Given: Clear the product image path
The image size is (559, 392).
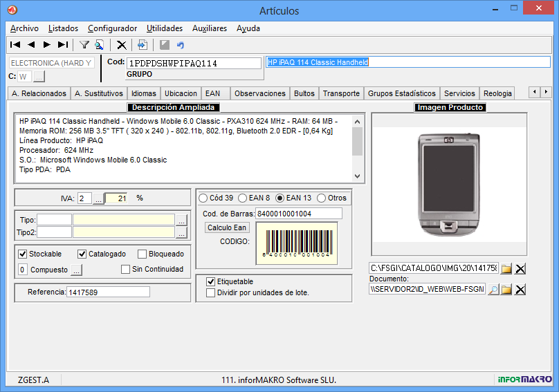Looking at the screenshot, I should pyautogui.click(x=520, y=269).
